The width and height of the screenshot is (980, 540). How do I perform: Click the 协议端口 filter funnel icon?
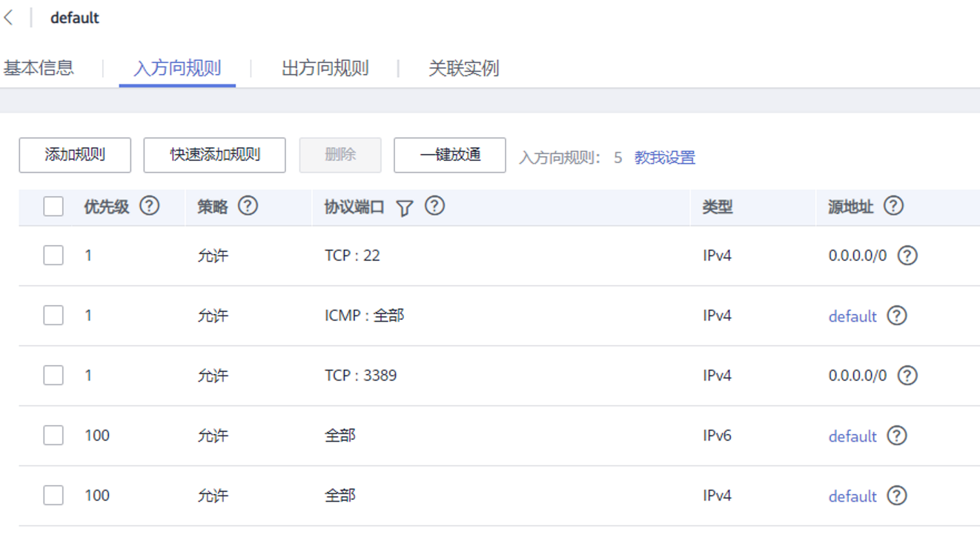click(x=404, y=208)
